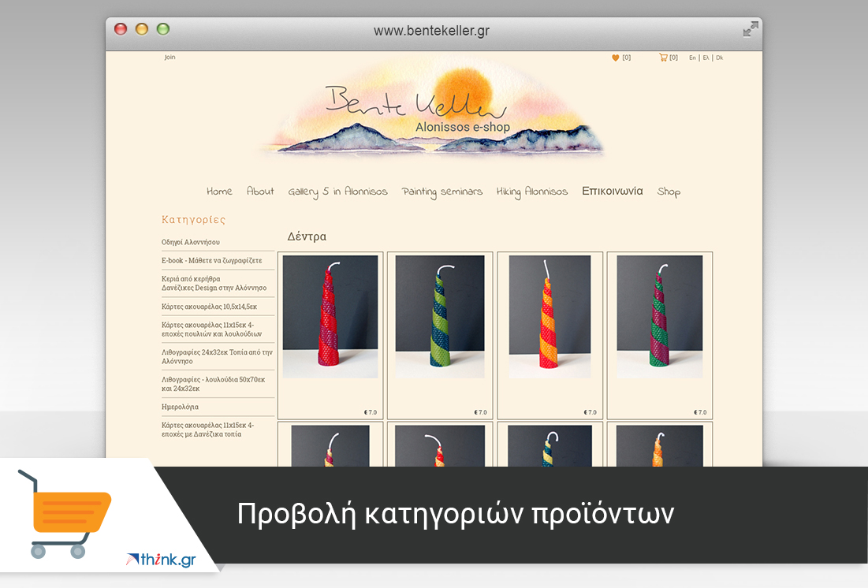868x588 pixels.
Task: Click the red window close button
Action: coord(121,29)
